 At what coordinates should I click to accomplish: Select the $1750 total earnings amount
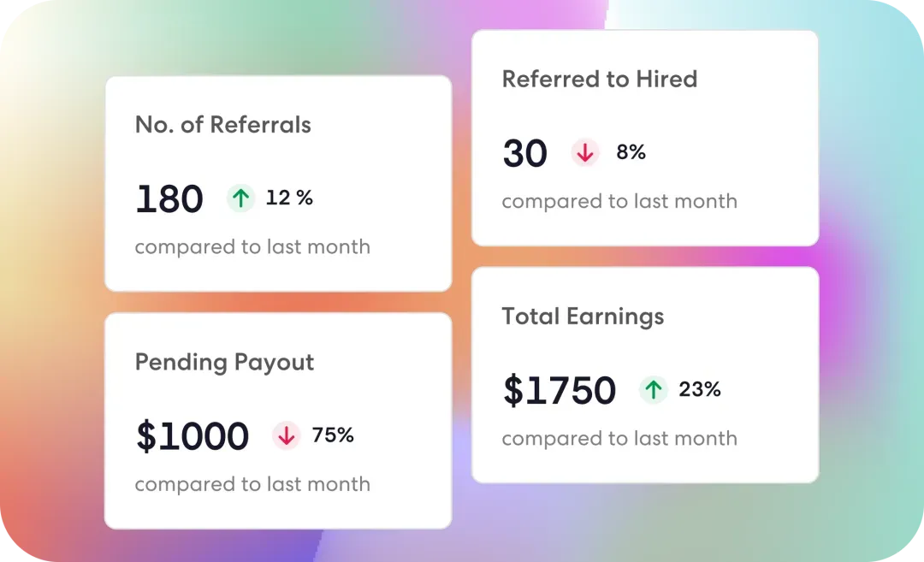tap(560, 391)
